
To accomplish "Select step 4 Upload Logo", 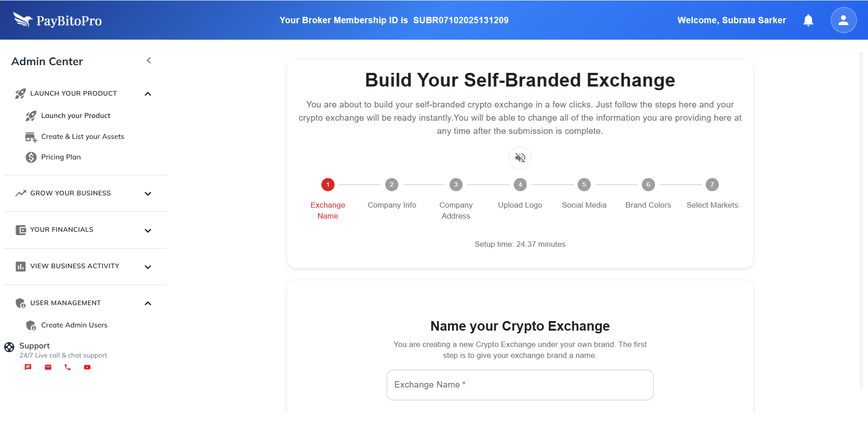I will [x=520, y=185].
